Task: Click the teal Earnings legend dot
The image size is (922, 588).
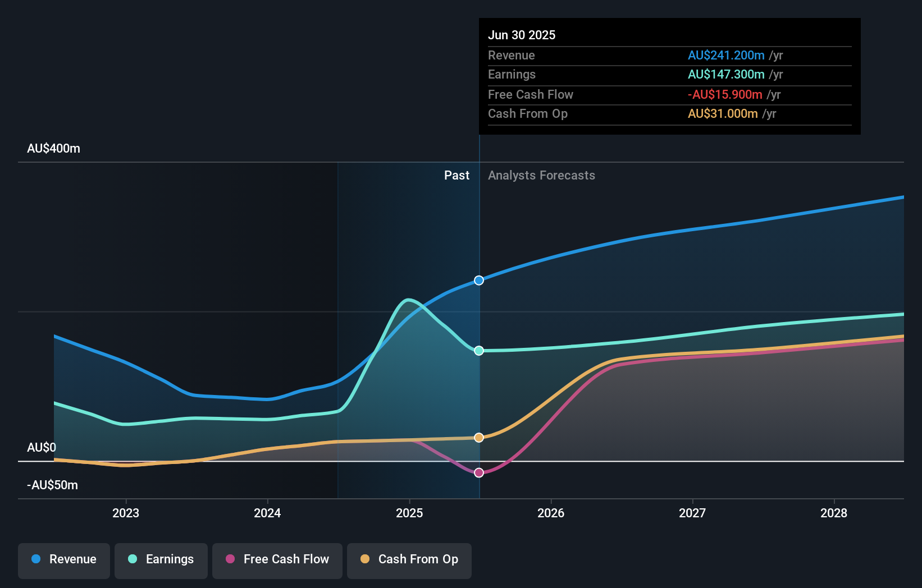Action: (x=133, y=559)
